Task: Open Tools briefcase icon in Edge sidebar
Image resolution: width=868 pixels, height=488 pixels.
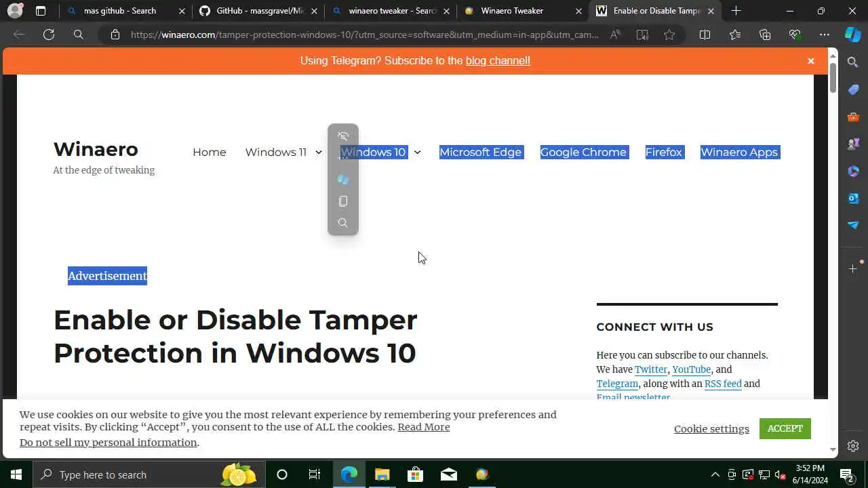Action: 853,117
